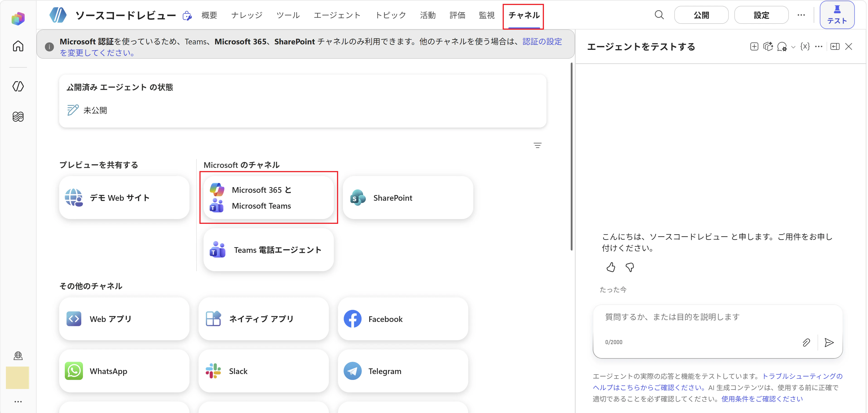Screen dimensions: 868x413
Task: Open test panel more options ellipsis
Action: point(819,46)
